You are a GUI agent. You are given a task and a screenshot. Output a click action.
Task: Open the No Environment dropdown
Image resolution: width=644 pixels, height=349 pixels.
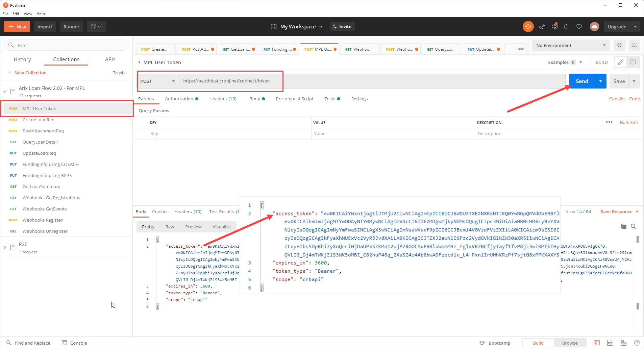point(571,45)
